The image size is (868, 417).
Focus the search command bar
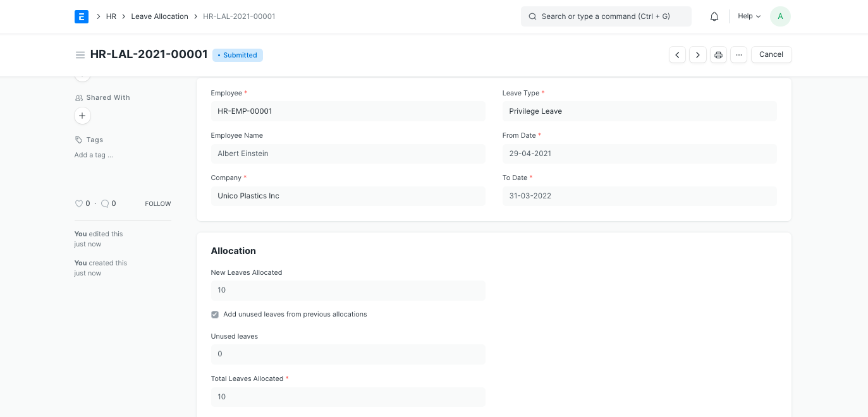(x=606, y=16)
